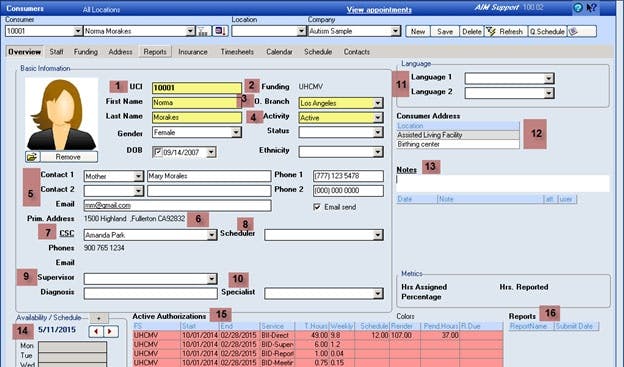
Task: Select Birthing center in Consumer Address list
Action: tap(458, 144)
